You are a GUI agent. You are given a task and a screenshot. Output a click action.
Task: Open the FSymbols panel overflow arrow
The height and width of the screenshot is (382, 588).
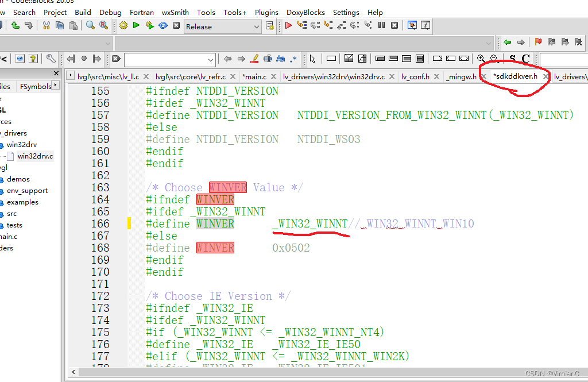[x=55, y=86]
